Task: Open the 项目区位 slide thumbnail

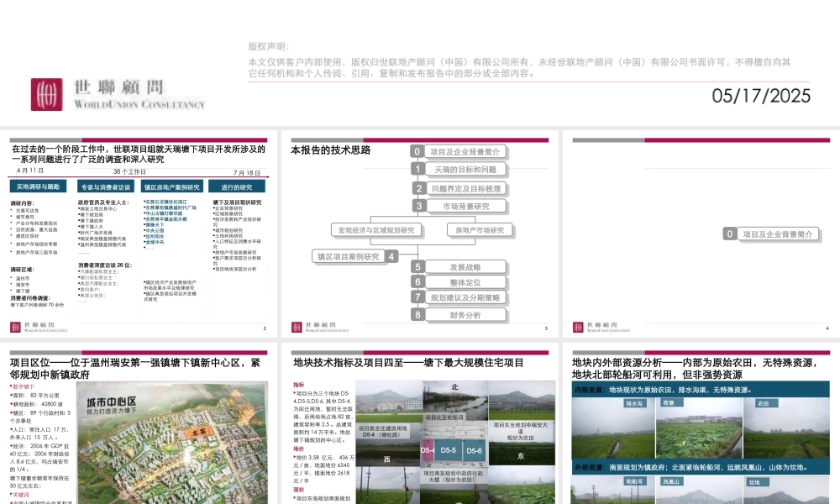Action: [x=139, y=423]
